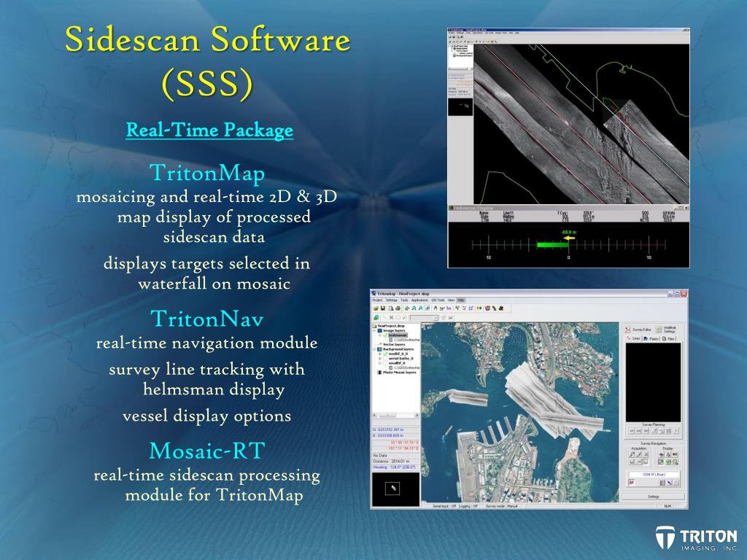Switch to the Files tab

coord(668,338)
